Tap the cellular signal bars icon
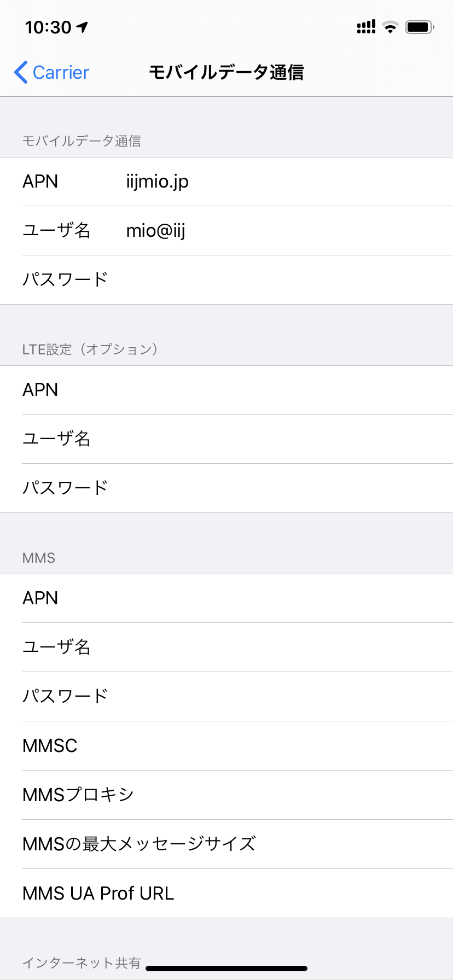The height and width of the screenshot is (980, 453). coord(366,27)
